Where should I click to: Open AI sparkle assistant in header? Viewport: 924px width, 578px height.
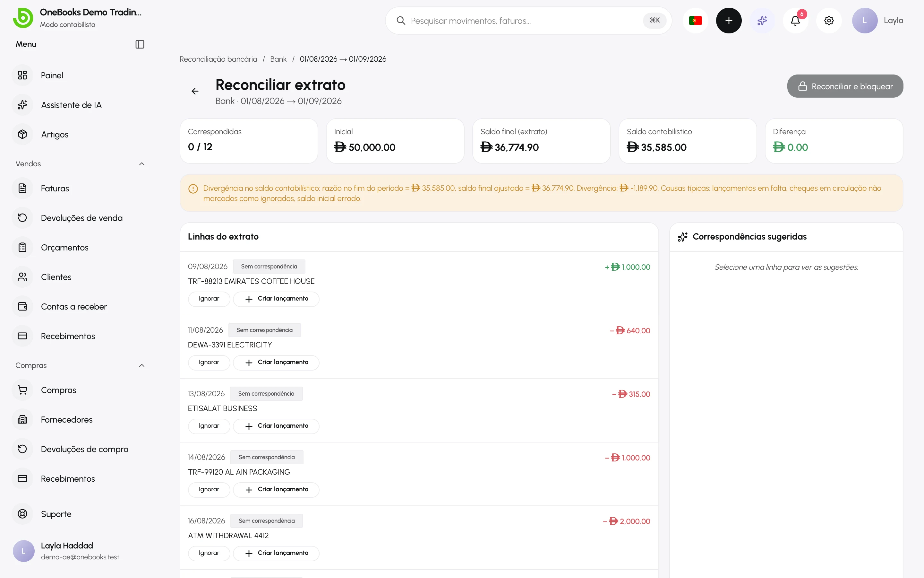762,21
